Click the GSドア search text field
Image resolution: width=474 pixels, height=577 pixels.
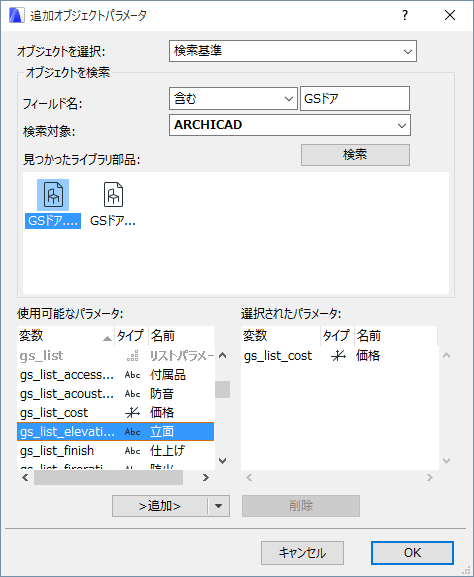coord(355,99)
